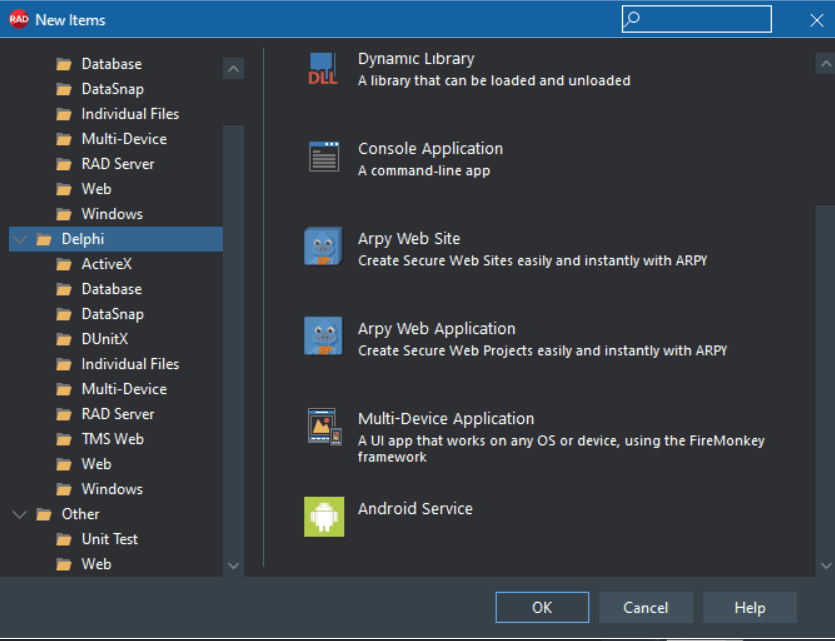Select the green Android Service icon
The width and height of the screenshot is (835, 641).
click(x=324, y=516)
